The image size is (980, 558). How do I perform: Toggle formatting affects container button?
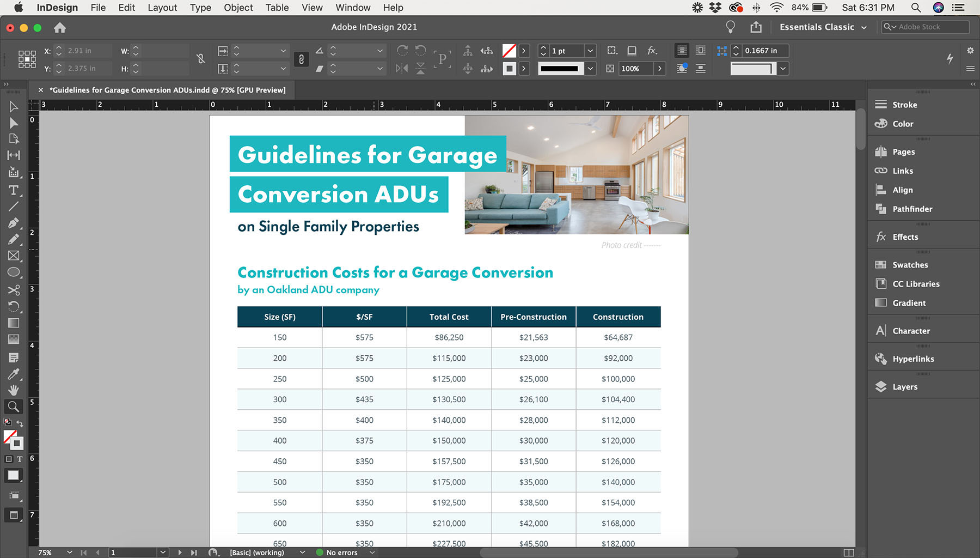[x=9, y=459]
